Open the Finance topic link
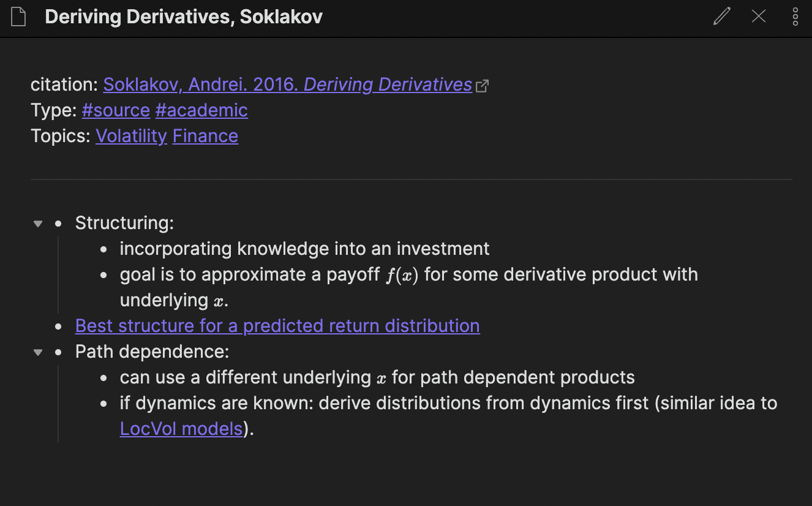 [x=205, y=136]
